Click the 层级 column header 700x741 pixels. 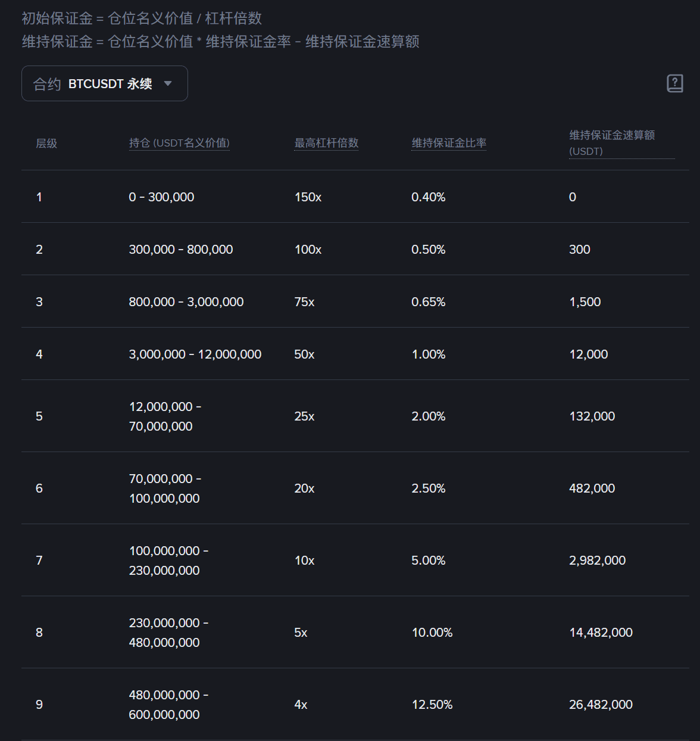coord(46,144)
